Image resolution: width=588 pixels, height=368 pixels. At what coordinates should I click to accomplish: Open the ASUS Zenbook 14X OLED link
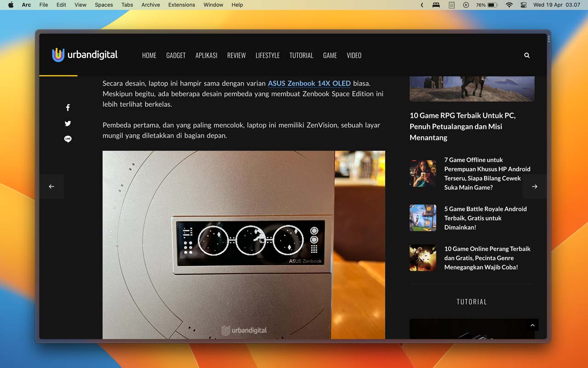[x=309, y=83]
